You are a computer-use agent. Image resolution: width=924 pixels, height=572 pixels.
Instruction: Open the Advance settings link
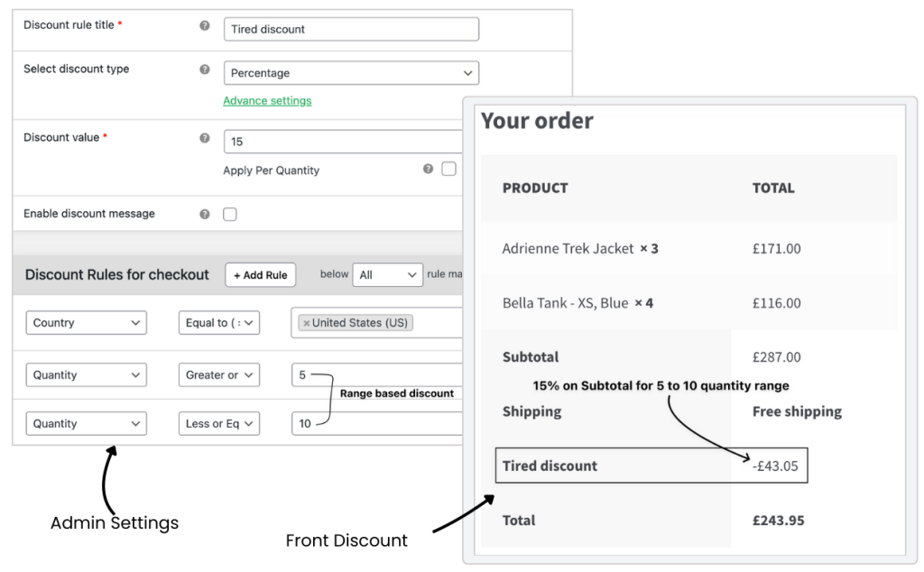267,101
